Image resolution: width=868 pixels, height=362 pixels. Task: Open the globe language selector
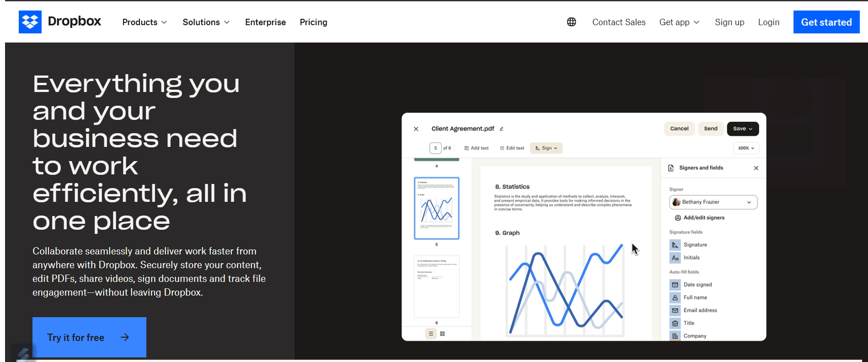571,22
